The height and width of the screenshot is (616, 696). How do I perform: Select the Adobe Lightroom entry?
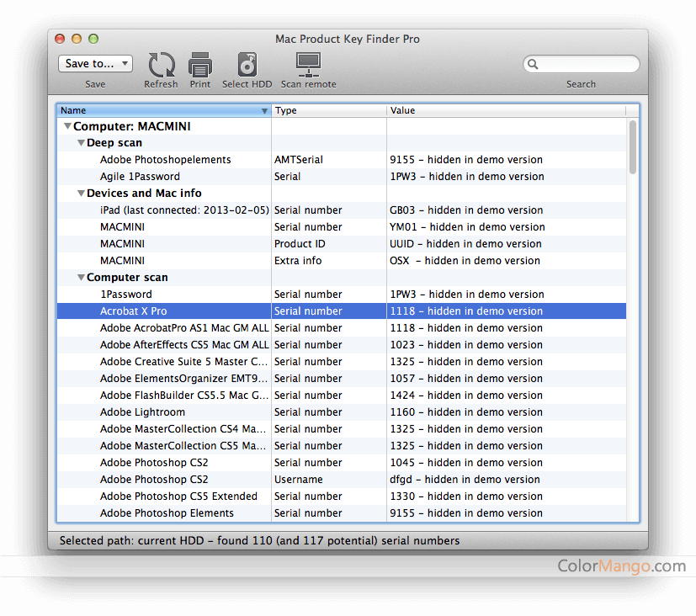142,412
